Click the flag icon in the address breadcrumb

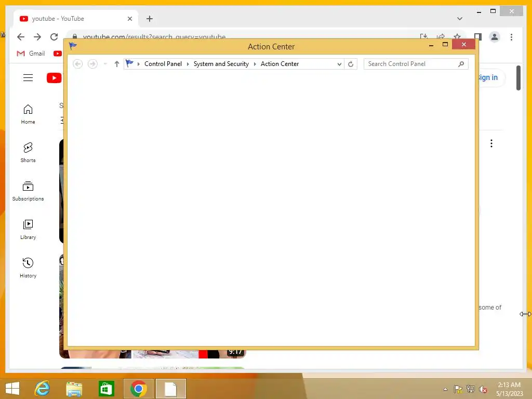point(129,63)
